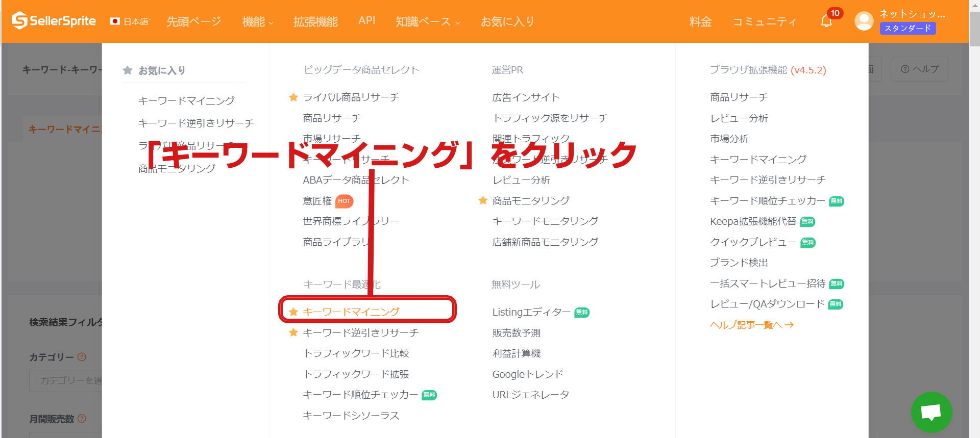This screenshot has height=438, width=980.
Task: Open ブランド検出 extension feature
Action: (739, 263)
